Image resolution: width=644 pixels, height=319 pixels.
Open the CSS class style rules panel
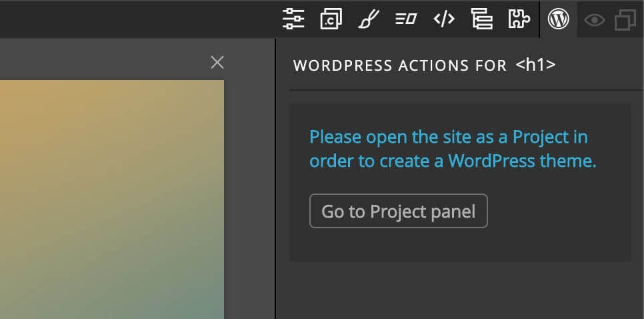(x=331, y=19)
